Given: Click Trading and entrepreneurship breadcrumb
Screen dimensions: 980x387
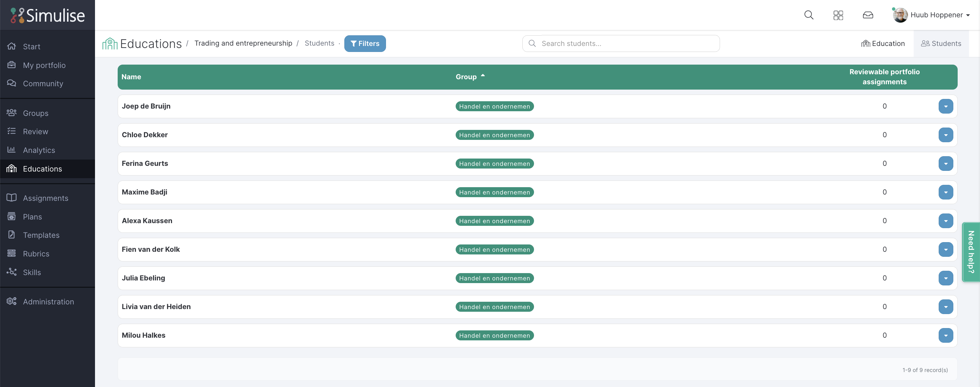Looking at the screenshot, I should (x=243, y=43).
